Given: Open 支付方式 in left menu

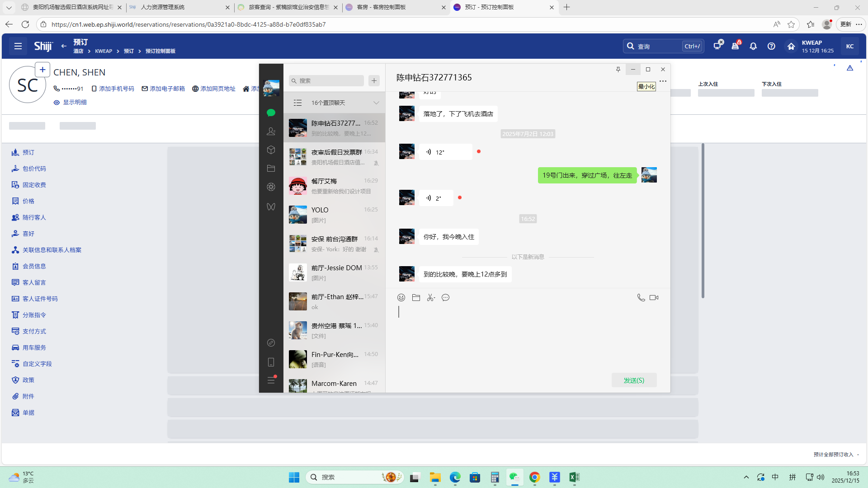Looking at the screenshot, I should click(34, 331).
